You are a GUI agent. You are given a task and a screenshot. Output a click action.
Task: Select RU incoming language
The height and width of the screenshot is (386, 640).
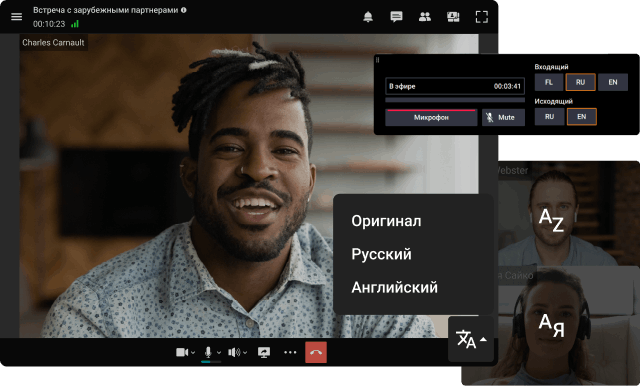pyautogui.click(x=580, y=82)
